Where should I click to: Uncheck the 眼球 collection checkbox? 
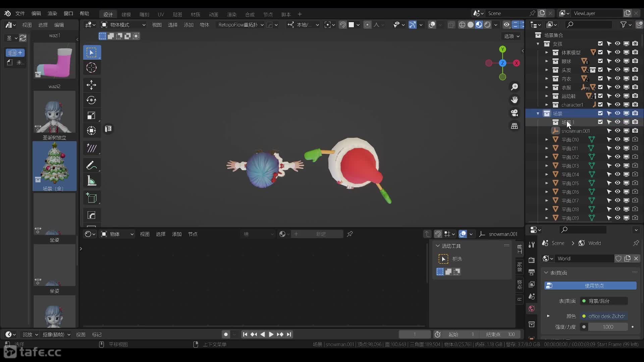click(600, 61)
